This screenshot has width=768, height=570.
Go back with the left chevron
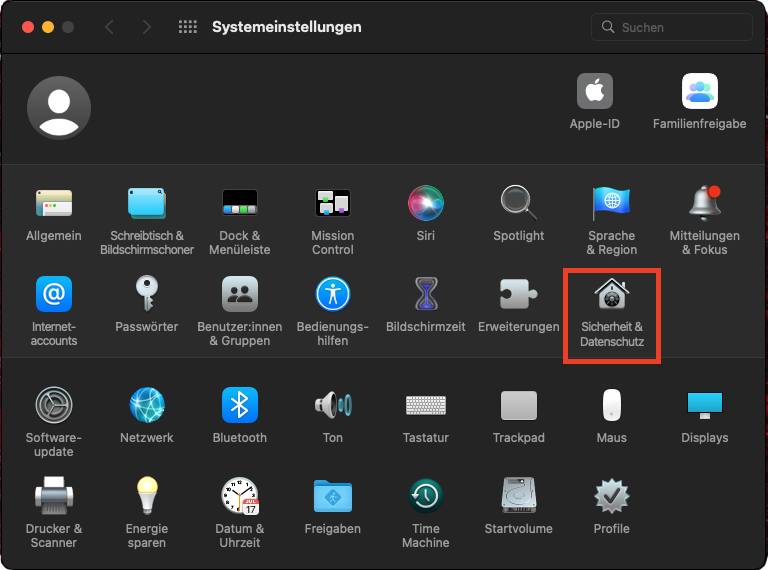[109, 27]
